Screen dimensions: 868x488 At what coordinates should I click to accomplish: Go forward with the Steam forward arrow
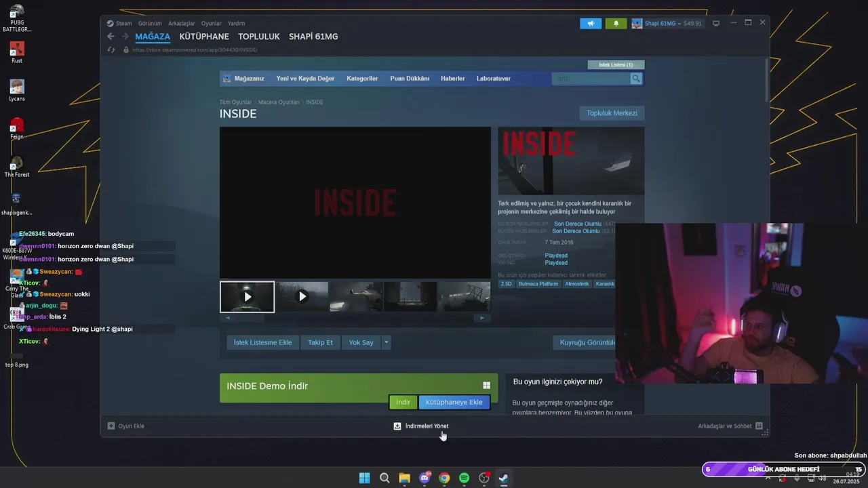[125, 37]
